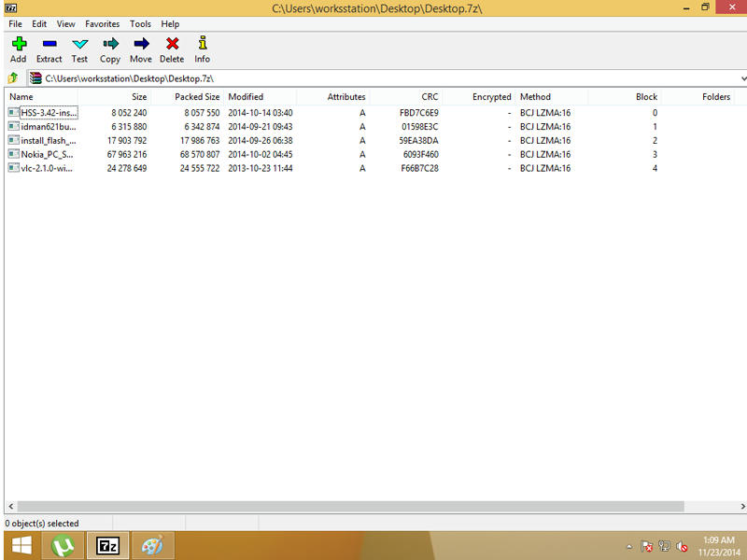747x560 pixels.
Task: Sort by Encrypted column header
Action: (479, 97)
